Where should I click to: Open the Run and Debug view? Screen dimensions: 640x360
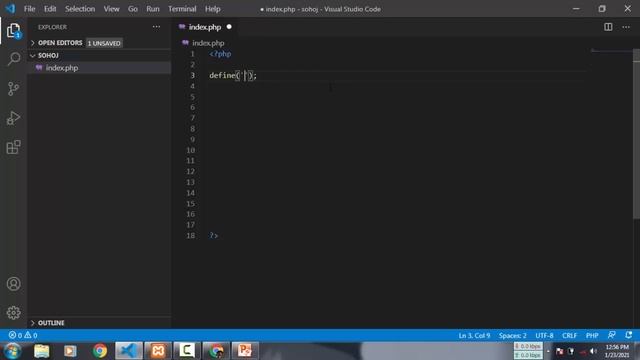pos(13,118)
